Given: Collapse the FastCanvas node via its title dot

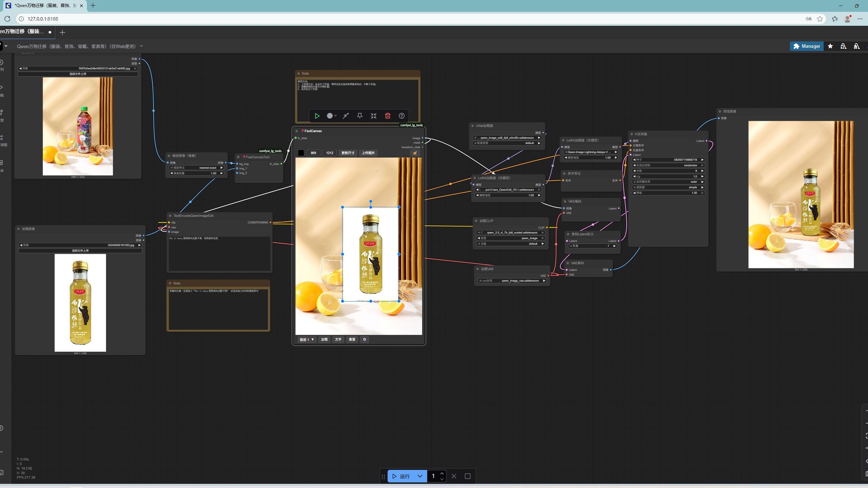Looking at the screenshot, I should tap(297, 131).
